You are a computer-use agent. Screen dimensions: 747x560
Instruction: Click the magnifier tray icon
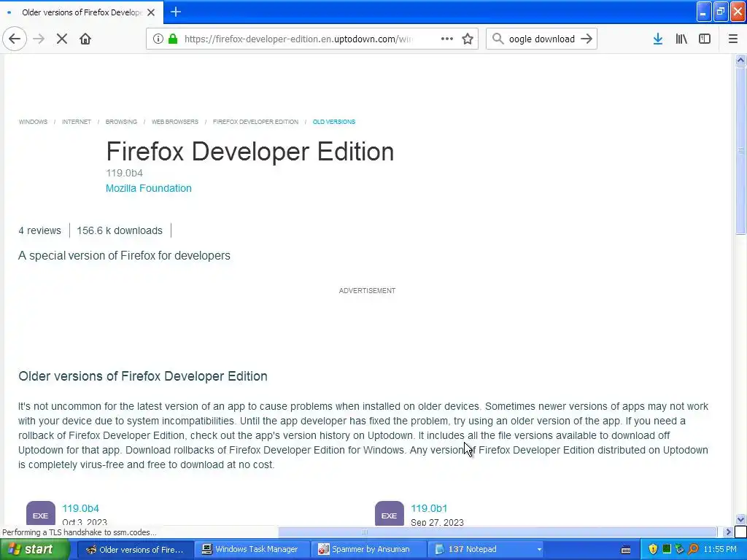tap(694, 549)
